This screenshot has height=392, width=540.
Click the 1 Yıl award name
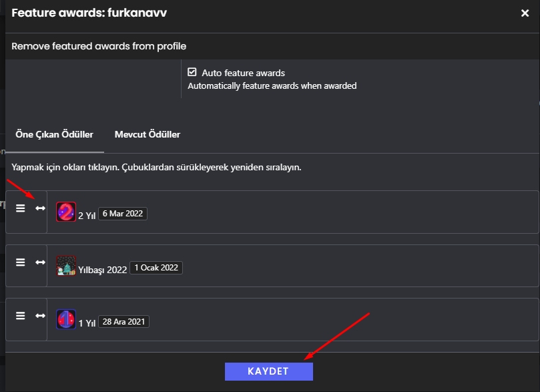click(x=87, y=323)
